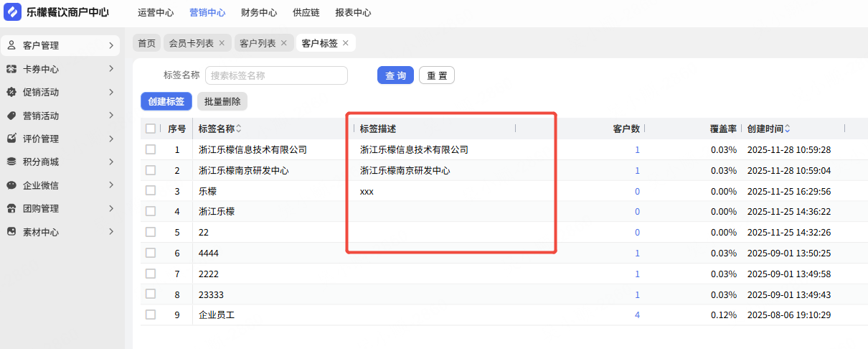The image size is (868, 349).
Task: Open the 财务中心 top menu
Action: click(x=260, y=13)
